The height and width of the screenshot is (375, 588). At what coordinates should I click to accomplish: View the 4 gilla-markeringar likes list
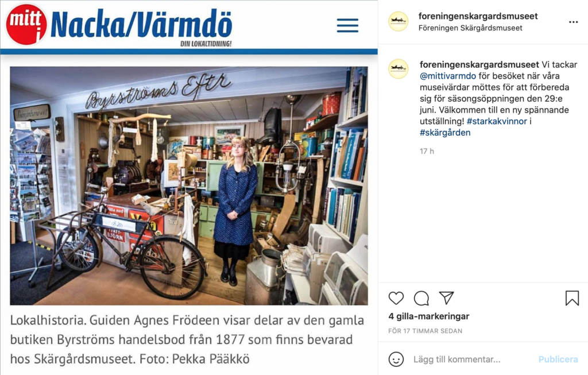(x=428, y=316)
